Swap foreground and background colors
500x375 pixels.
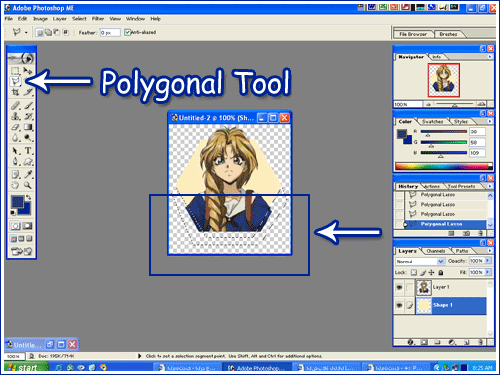pyautogui.click(x=29, y=197)
